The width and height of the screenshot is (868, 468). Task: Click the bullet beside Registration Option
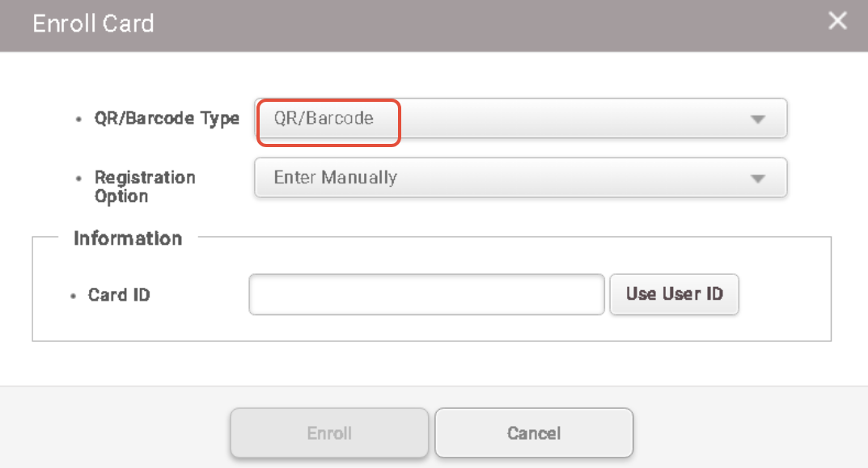tap(78, 179)
